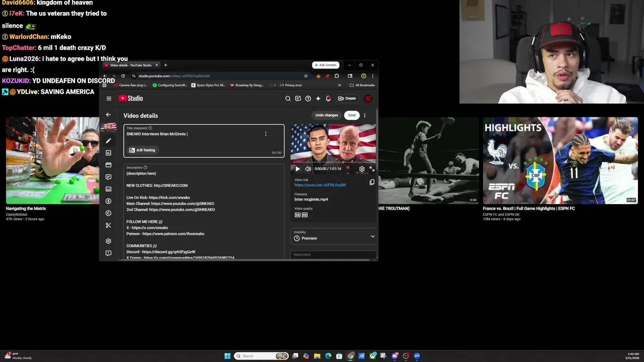Click the Title help question-mark icon
This screenshot has height=362, width=644.
pos(150,128)
